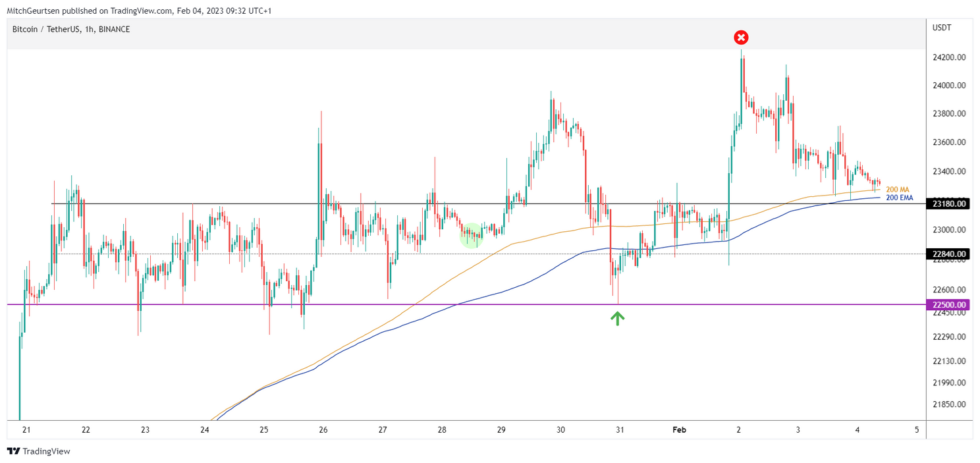Click the black 23180.00 price tag
Image resolution: width=980 pixels, height=463 pixels.
(948, 204)
